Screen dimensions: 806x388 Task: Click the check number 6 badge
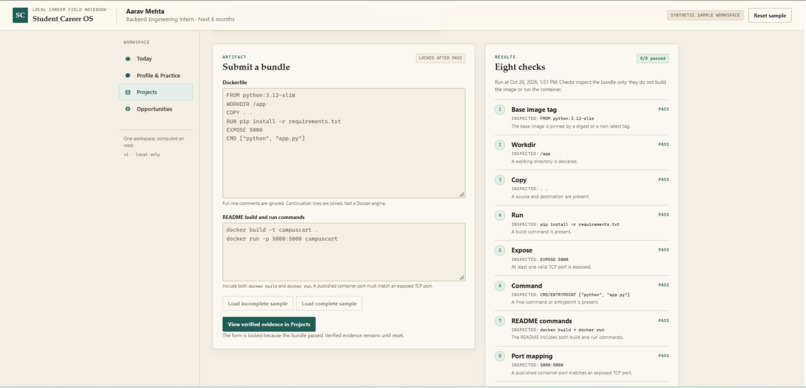500,285
